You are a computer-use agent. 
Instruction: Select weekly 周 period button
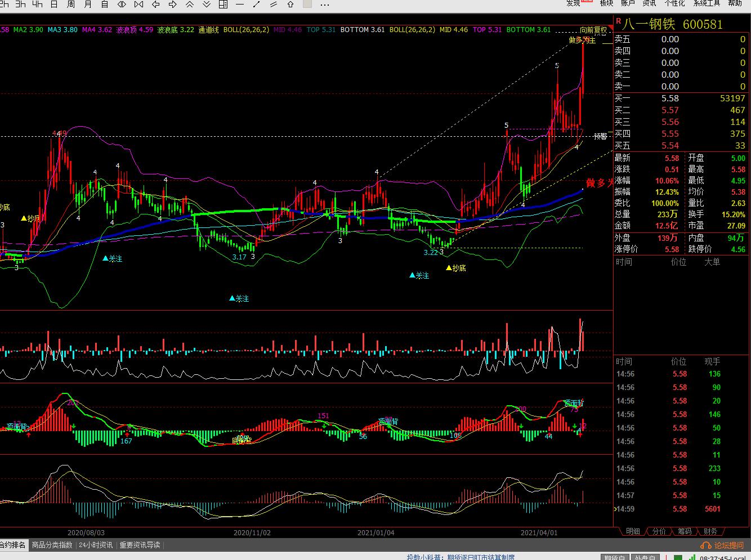pos(71,4)
